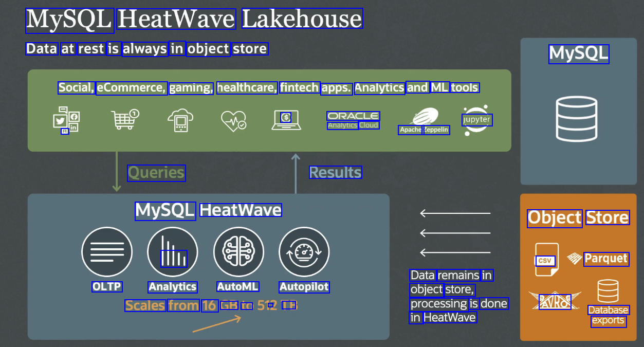Click the MySQL database cylinder icon
Viewport: 644px width, 347px height.
[x=577, y=119]
